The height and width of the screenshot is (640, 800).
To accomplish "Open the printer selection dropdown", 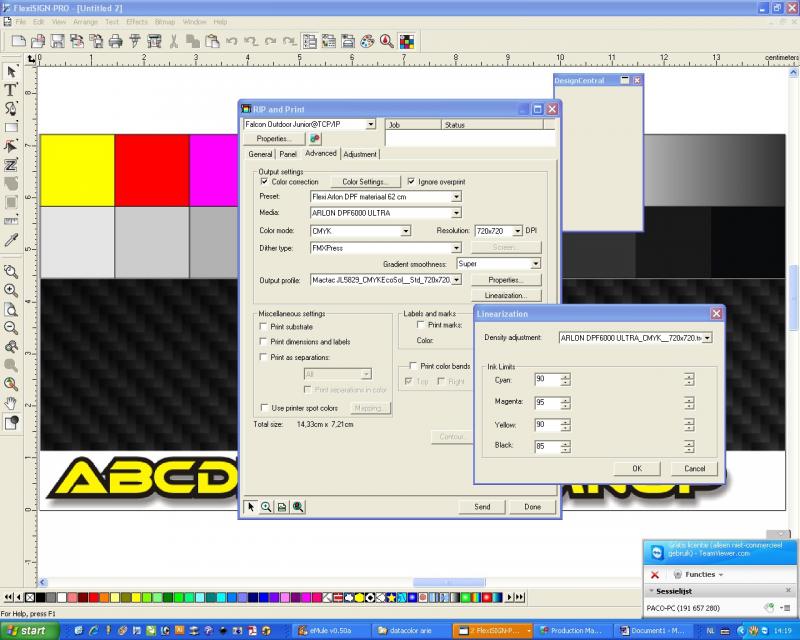I will coord(371,124).
